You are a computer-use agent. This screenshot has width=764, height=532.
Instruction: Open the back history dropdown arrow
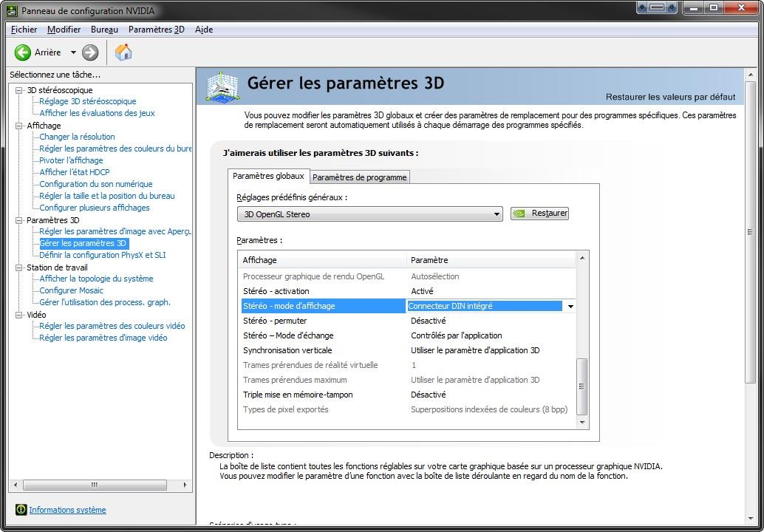[73, 52]
